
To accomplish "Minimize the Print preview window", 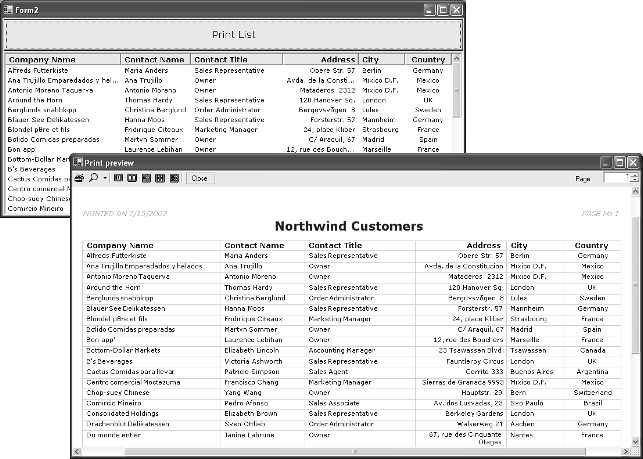I will [x=606, y=163].
